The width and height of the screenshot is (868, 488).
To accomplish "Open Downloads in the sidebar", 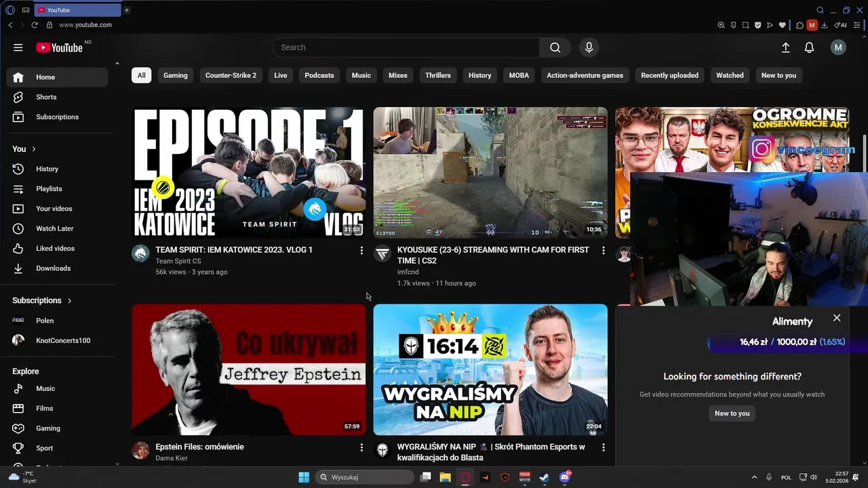I will point(57,268).
